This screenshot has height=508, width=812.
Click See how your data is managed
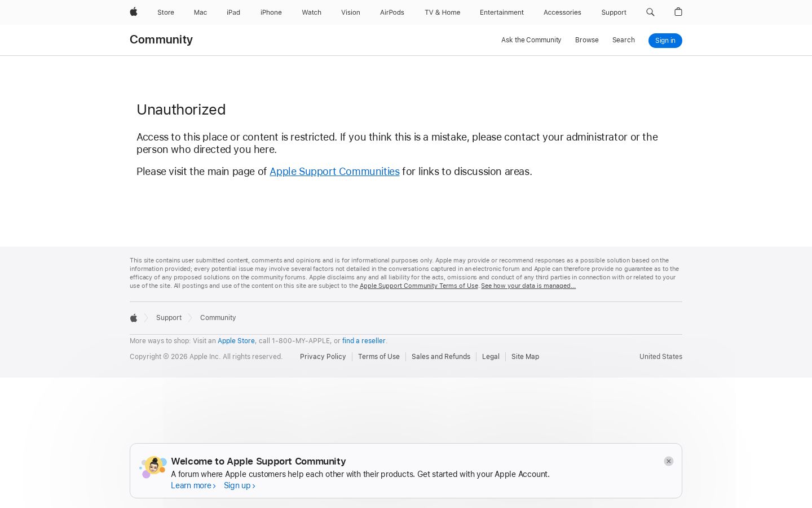[x=528, y=286]
